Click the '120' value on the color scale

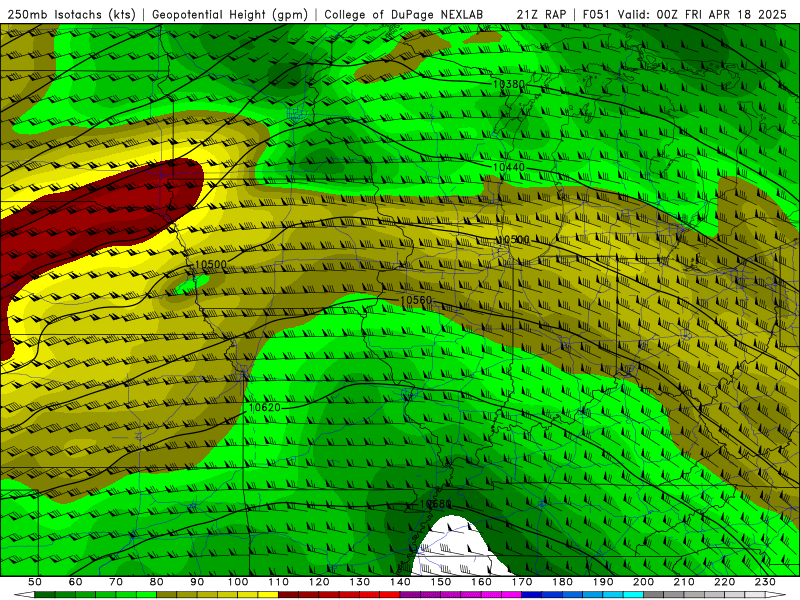point(319,582)
